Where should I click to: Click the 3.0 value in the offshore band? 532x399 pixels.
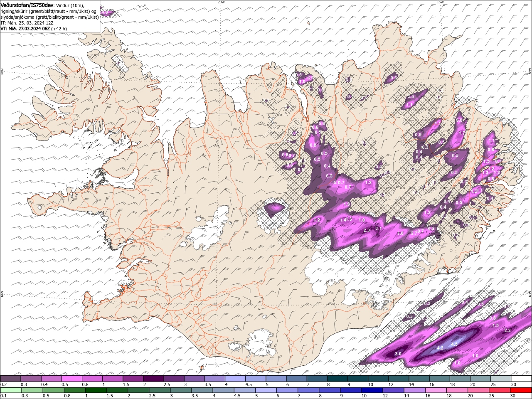click(398, 354)
